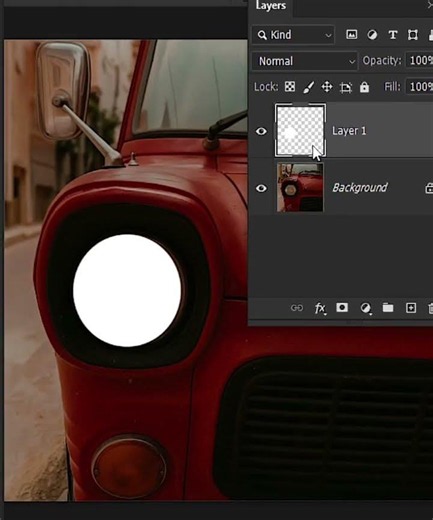Image resolution: width=433 pixels, height=520 pixels.
Task: Hide Layer 1 with eye icon
Action: click(261, 131)
